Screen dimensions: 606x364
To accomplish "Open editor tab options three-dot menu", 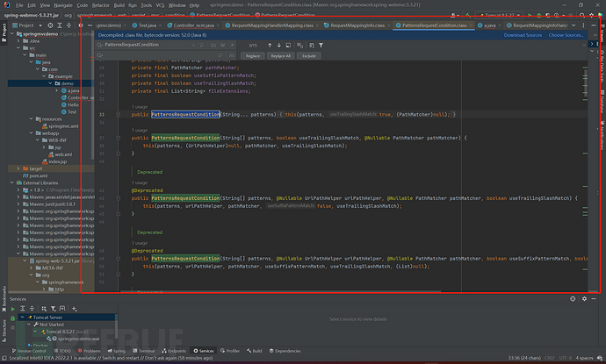I will click(x=583, y=25).
